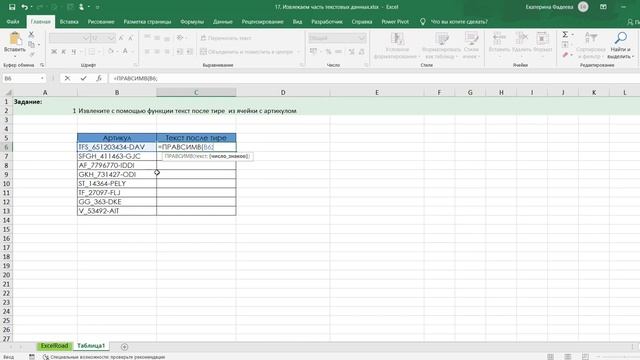Select cell with ST_14364-PELY
The width and height of the screenshot is (640, 360).
117,183
